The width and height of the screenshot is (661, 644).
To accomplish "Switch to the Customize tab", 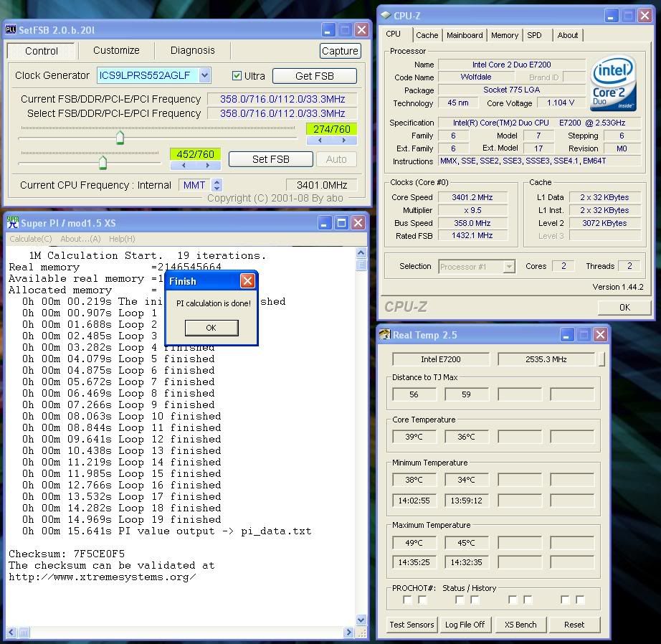I will pos(116,50).
